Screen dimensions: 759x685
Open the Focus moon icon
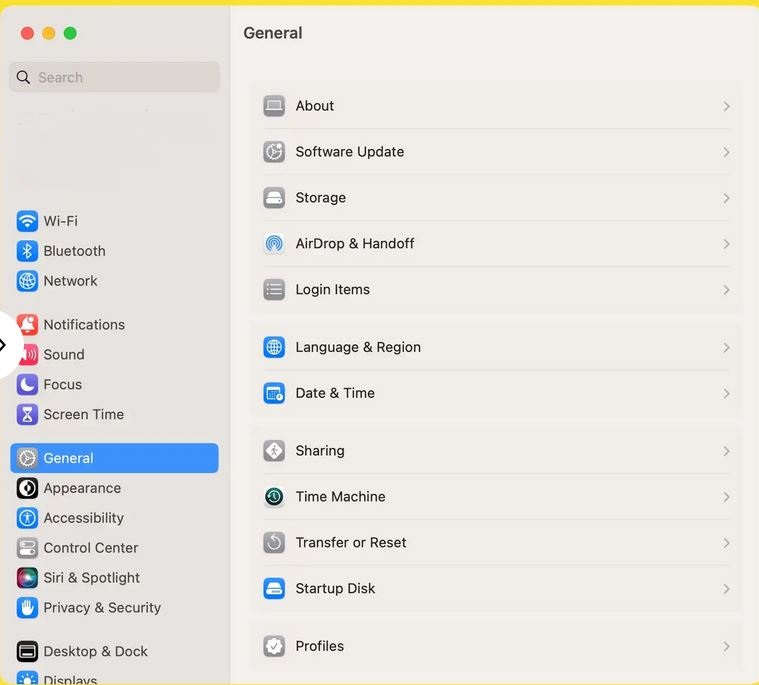(27, 385)
